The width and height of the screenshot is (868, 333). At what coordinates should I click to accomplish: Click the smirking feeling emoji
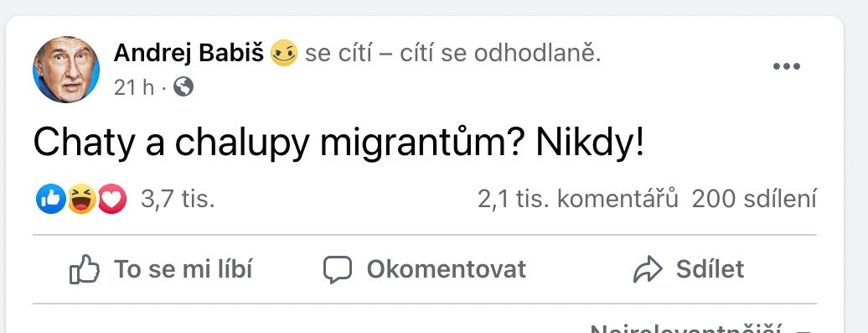pos(283,53)
